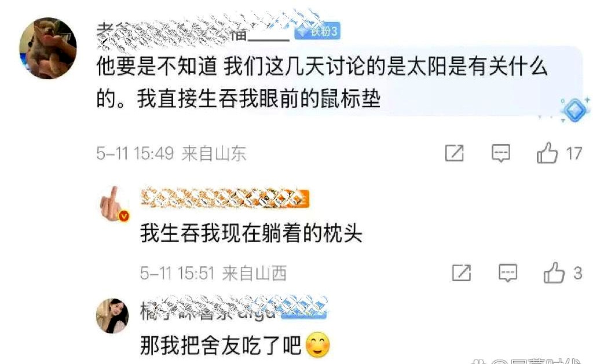Tap the orange V verification badge
Image resolution: width=593 pixels, height=364 pixels.
[x=124, y=216]
